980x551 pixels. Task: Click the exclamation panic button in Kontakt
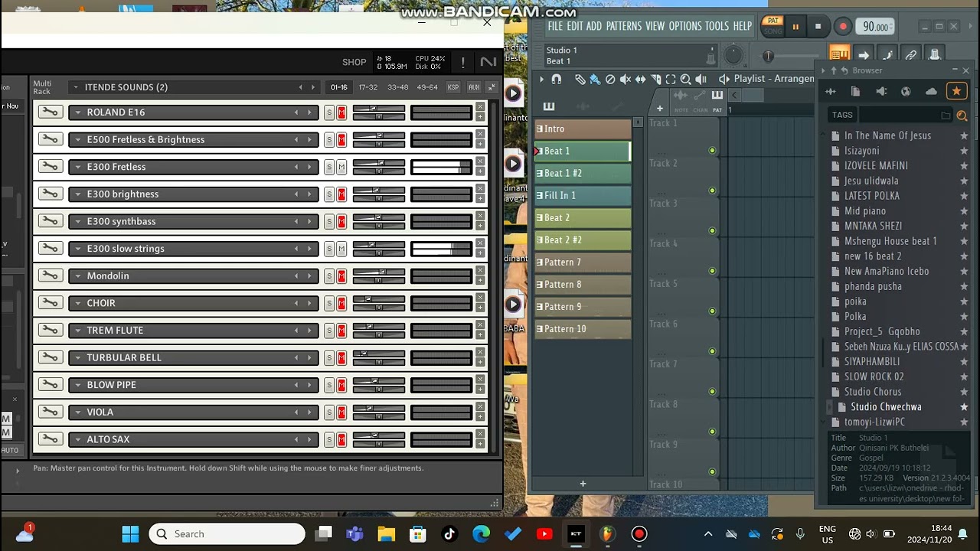tap(462, 62)
